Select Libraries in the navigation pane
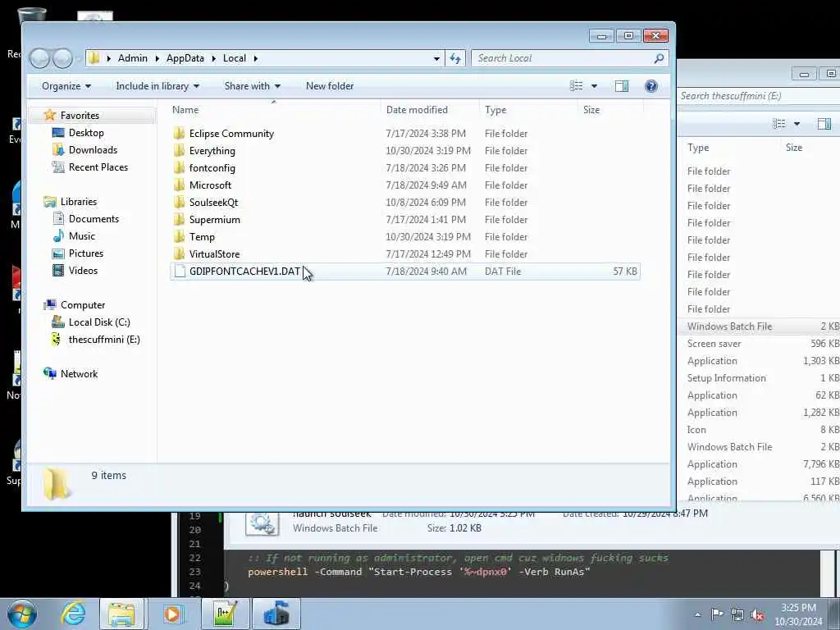 point(78,202)
